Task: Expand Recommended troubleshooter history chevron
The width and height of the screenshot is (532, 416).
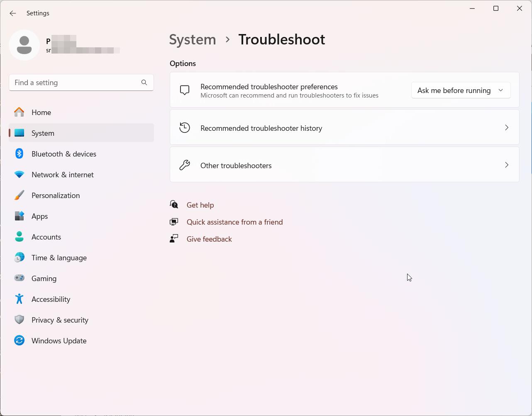Action: 506,127
